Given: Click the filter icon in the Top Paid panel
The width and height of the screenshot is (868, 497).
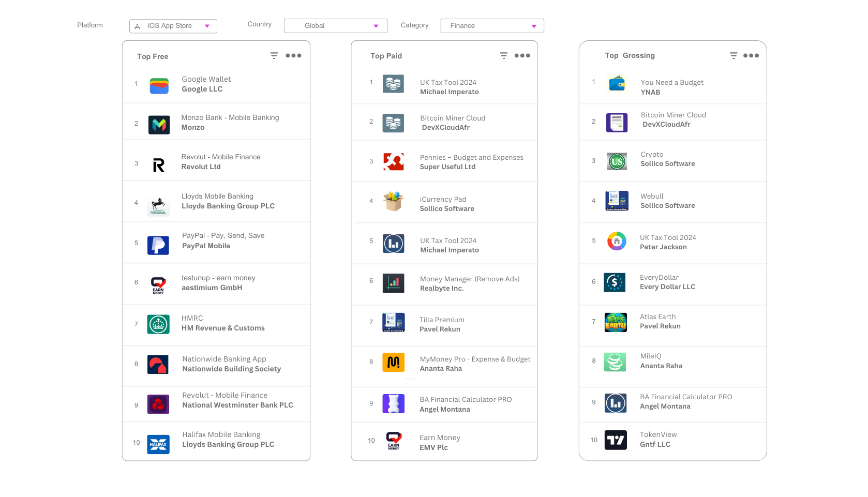Looking at the screenshot, I should tap(504, 55).
